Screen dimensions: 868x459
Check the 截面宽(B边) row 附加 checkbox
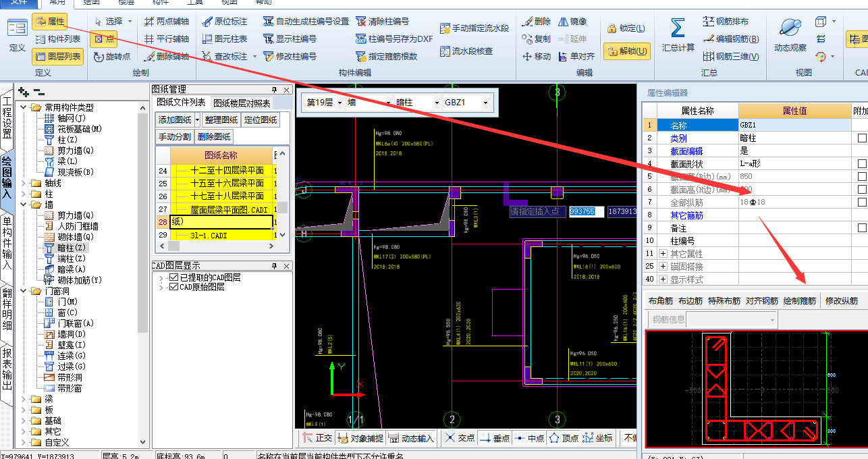[862, 177]
